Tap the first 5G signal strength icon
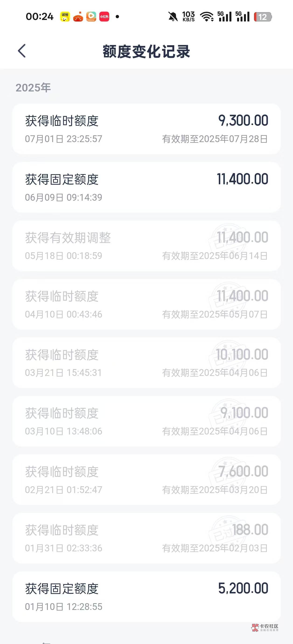The width and height of the screenshot is (293, 644). [224, 17]
